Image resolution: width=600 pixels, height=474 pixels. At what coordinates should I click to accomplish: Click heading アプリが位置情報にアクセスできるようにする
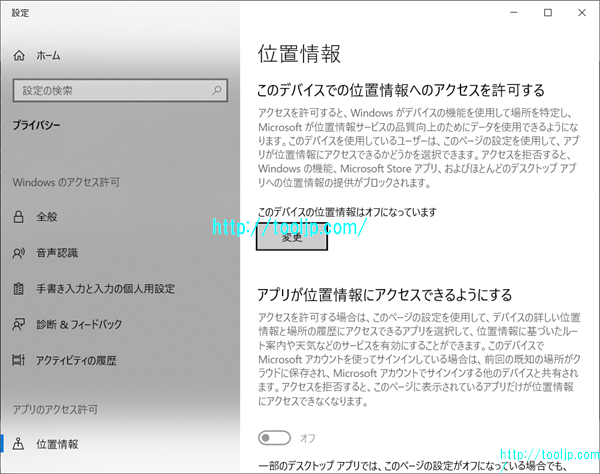tap(385, 295)
